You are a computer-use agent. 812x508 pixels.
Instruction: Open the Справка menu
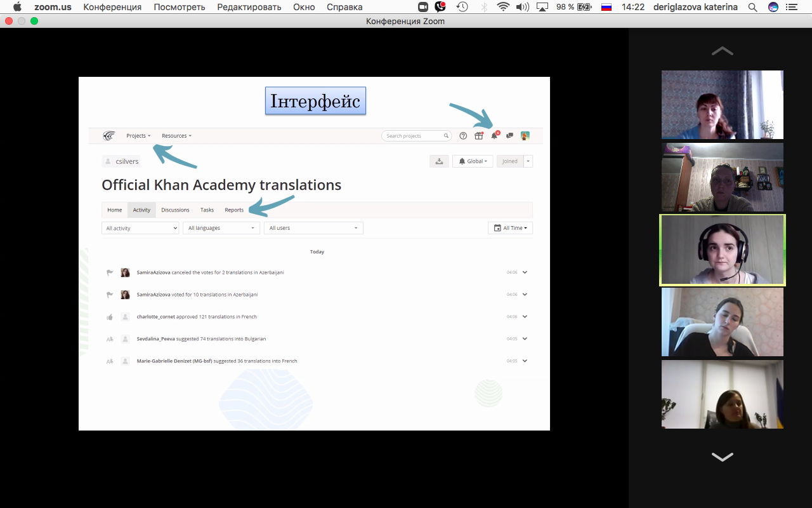coord(344,7)
